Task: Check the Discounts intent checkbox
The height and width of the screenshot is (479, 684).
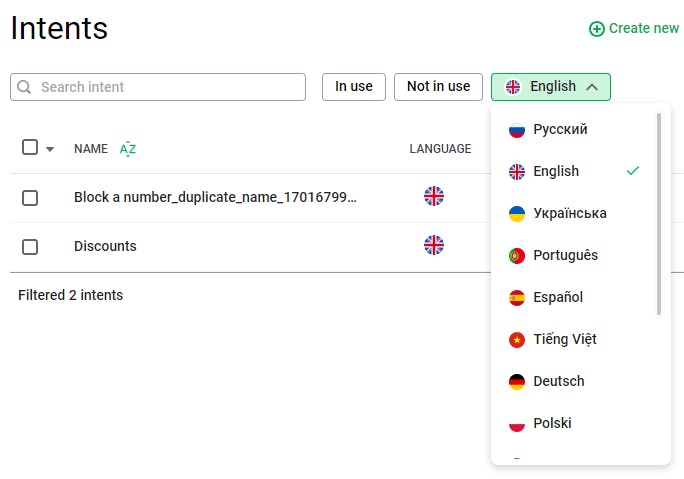Action: (30, 247)
